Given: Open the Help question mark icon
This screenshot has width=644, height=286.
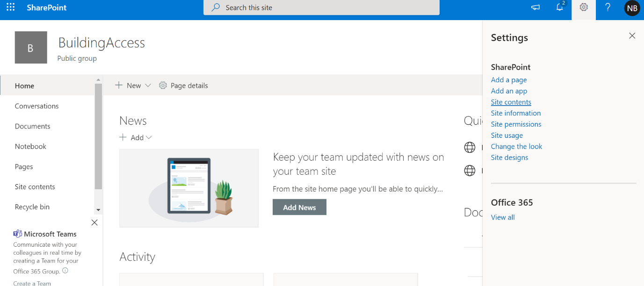Looking at the screenshot, I should 608,7.
